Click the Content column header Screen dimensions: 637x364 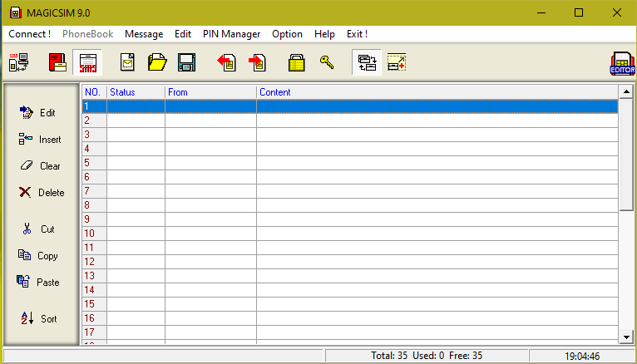437,92
